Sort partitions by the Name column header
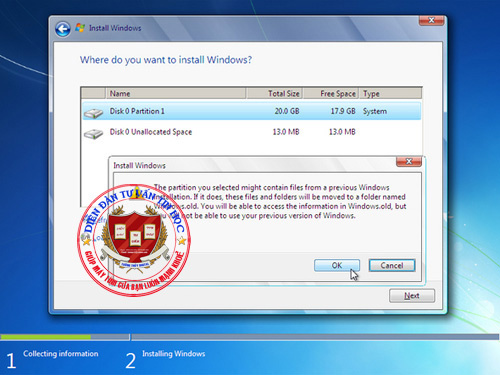The width and height of the screenshot is (500, 375). pos(176,93)
